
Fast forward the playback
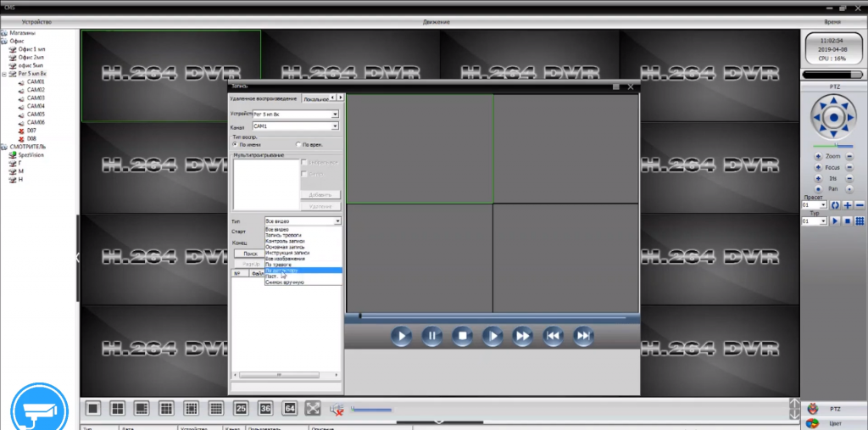click(x=522, y=336)
